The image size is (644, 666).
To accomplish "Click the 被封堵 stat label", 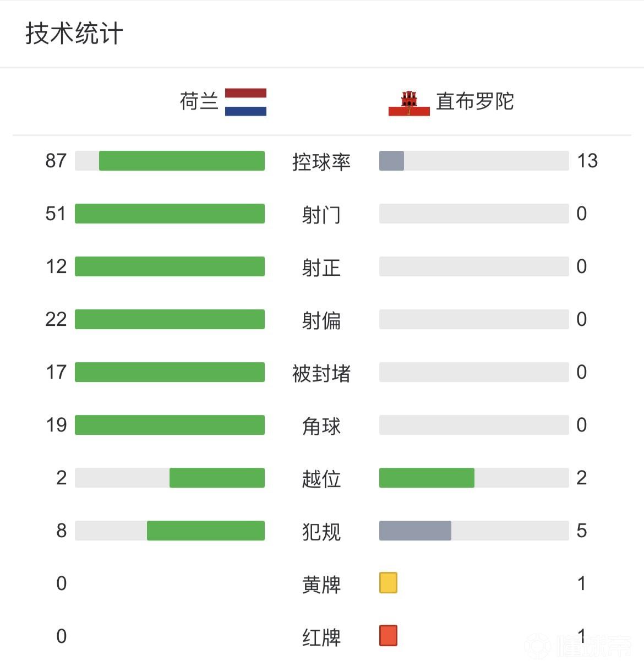I will pos(321,373).
